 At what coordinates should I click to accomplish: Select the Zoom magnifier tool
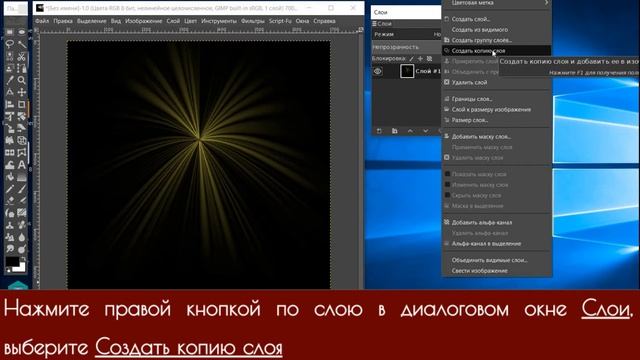[x=22, y=80]
